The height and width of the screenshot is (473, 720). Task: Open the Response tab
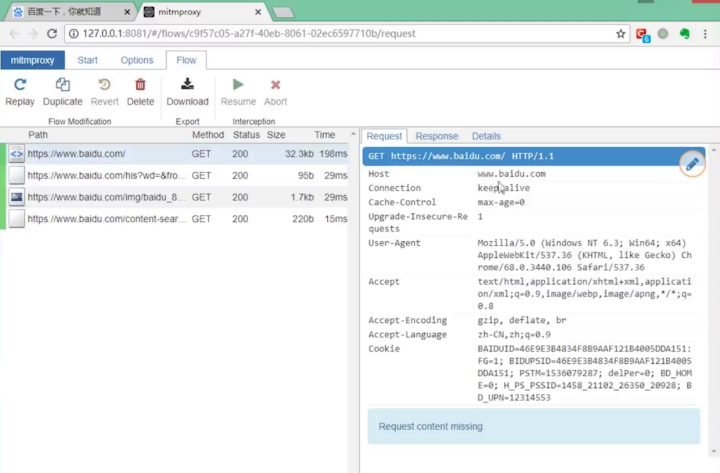coord(437,136)
